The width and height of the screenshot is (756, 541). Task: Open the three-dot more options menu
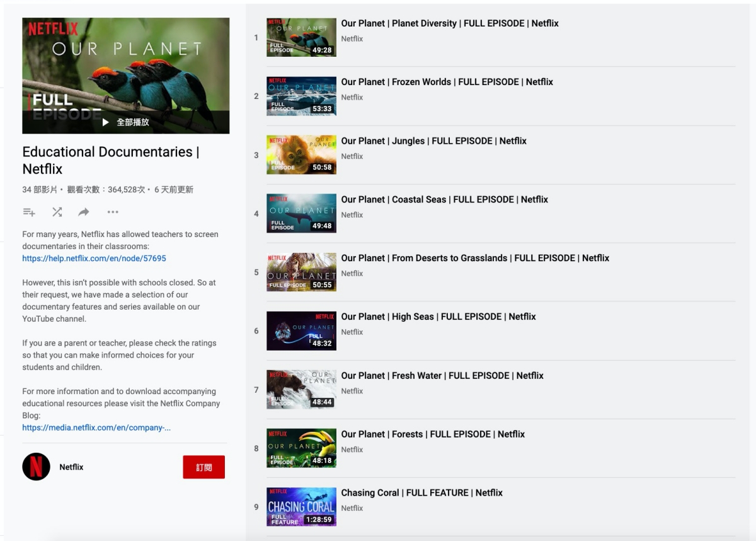pos(113,212)
